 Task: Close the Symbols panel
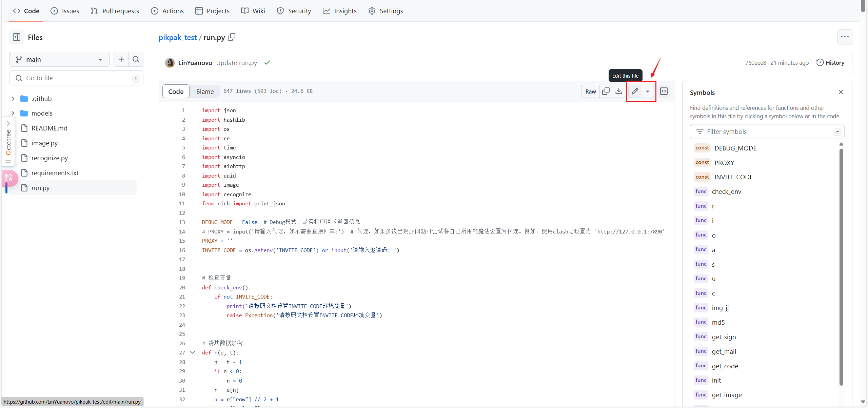[x=841, y=92]
